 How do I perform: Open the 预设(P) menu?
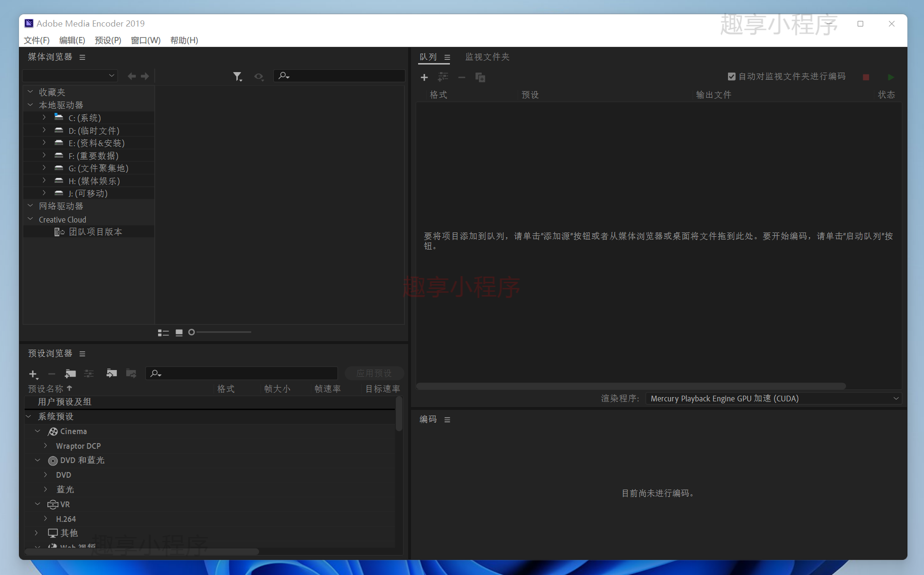coord(108,40)
